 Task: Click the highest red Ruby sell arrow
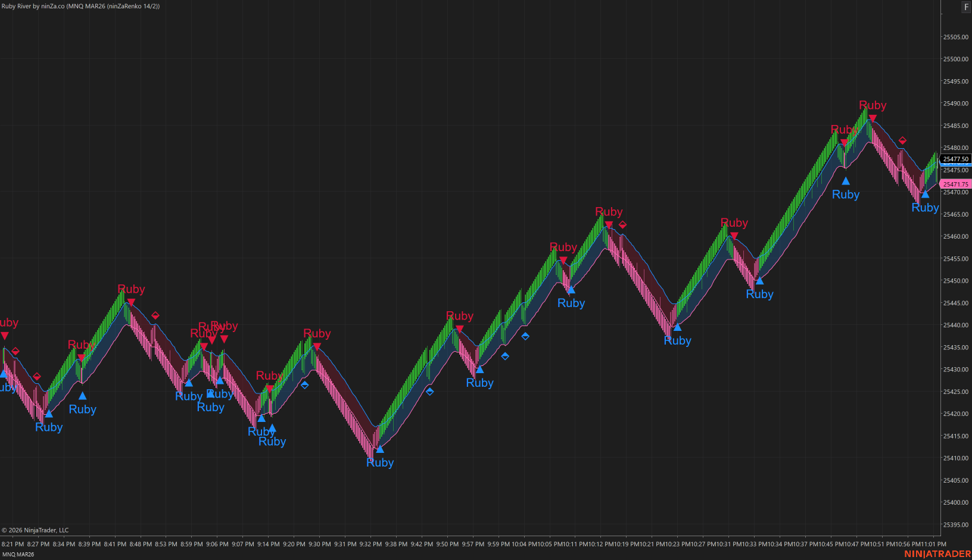pos(872,118)
